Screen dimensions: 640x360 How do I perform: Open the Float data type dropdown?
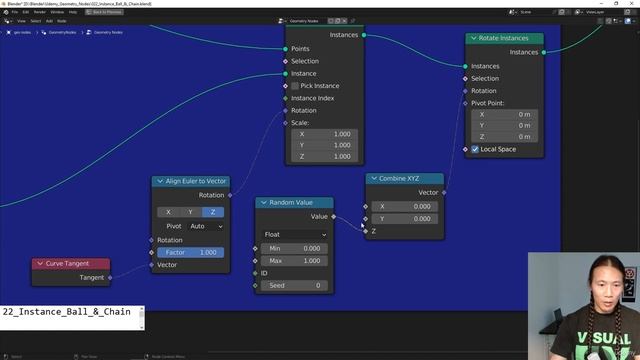click(x=295, y=235)
